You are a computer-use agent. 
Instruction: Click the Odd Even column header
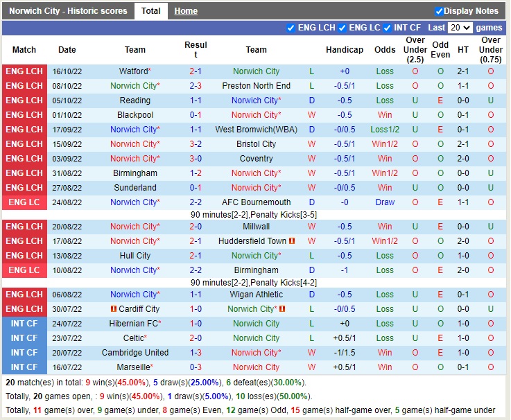440,50
